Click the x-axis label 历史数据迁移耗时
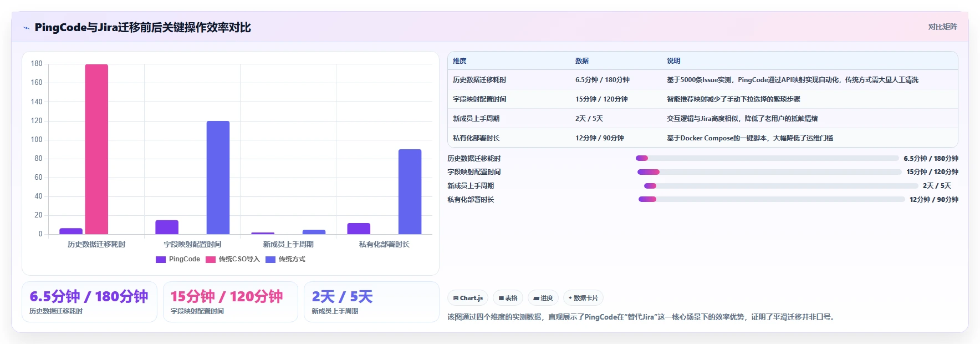980x344 pixels. (x=96, y=244)
